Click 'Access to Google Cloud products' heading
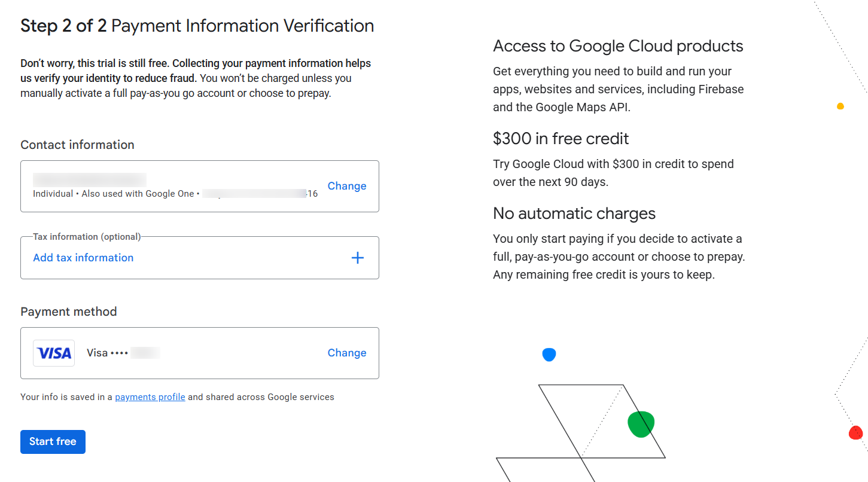The height and width of the screenshot is (482, 868). click(x=618, y=46)
